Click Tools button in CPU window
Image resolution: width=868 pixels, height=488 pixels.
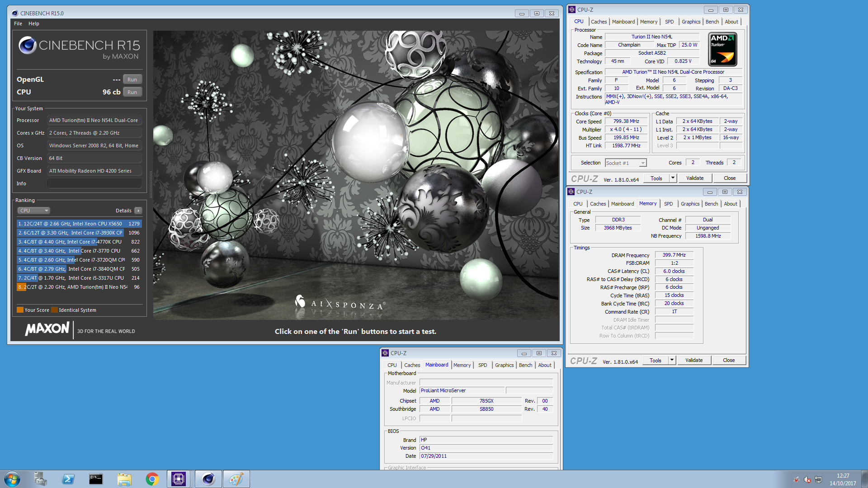pyautogui.click(x=656, y=178)
